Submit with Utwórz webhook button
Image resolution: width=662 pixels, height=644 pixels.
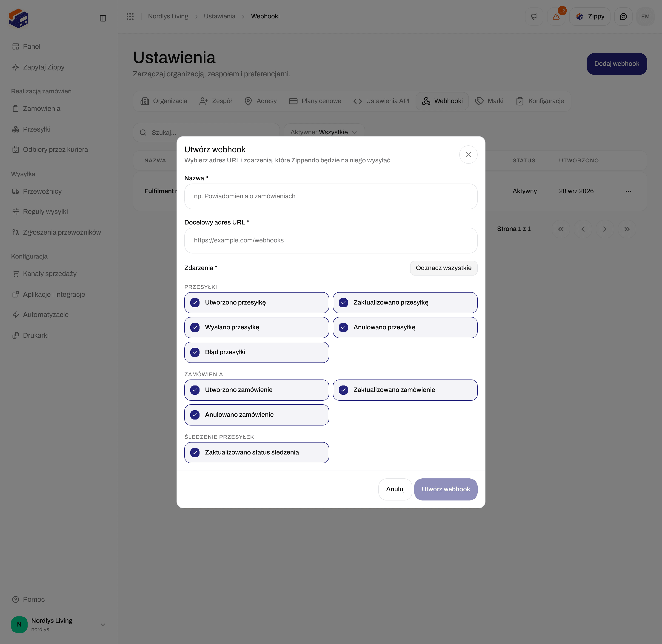(x=446, y=489)
